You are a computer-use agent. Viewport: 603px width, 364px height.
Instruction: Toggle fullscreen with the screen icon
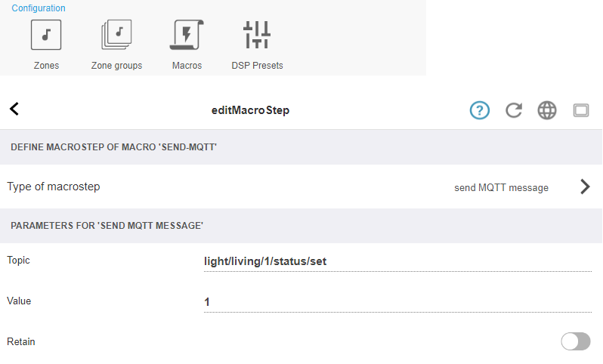(580, 111)
